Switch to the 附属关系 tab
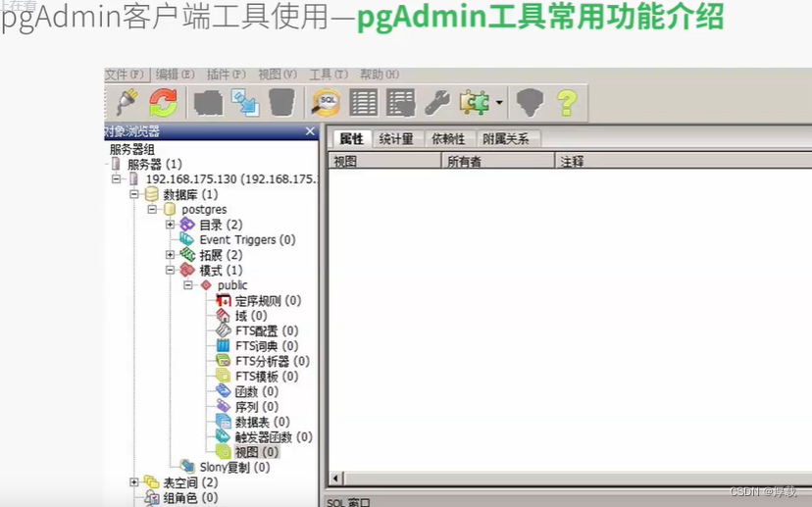 point(506,139)
